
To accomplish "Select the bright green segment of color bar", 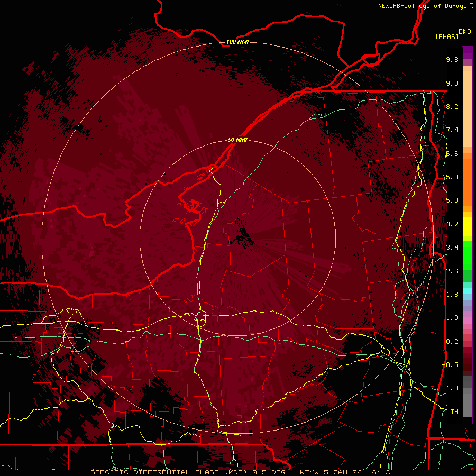I will pyautogui.click(x=467, y=255).
